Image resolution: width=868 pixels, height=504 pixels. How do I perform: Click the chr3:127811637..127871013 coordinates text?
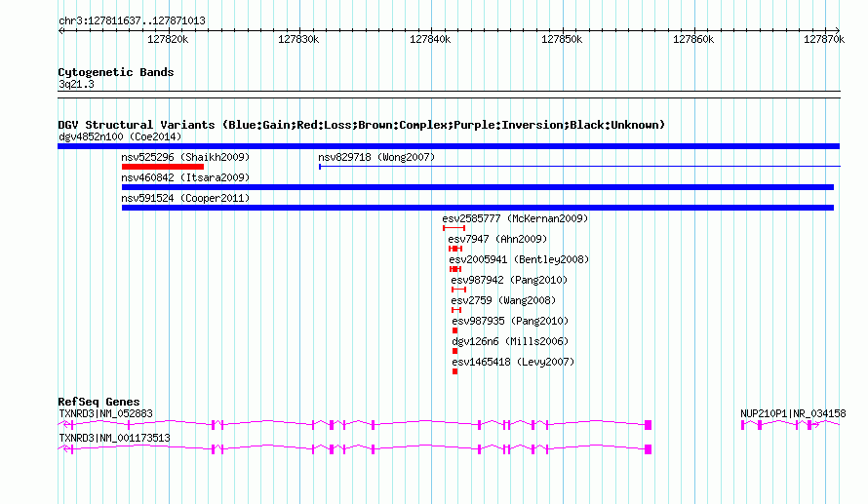coord(132,20)
